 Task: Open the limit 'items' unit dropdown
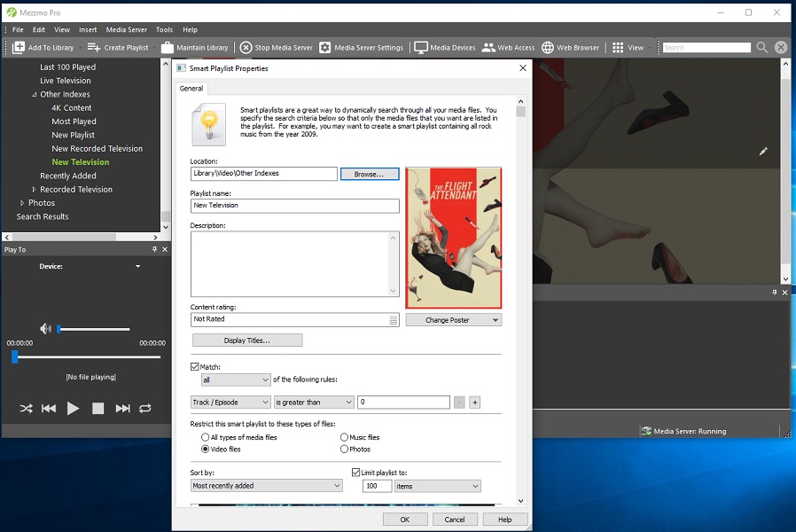438,486
